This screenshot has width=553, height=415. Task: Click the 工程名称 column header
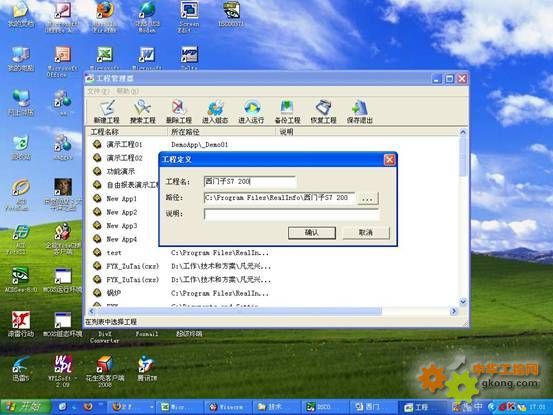(x=127, y=132)
